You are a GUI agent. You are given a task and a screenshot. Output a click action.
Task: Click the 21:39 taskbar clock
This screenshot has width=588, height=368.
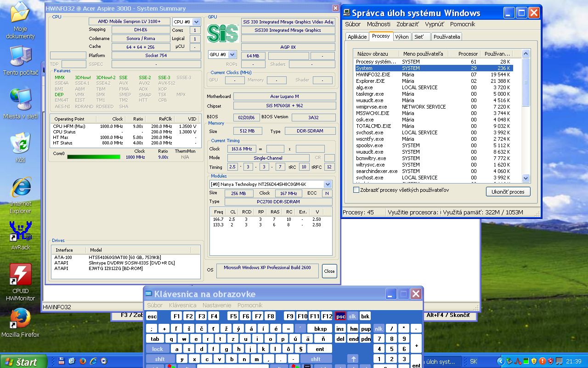(x=574, y=362)
